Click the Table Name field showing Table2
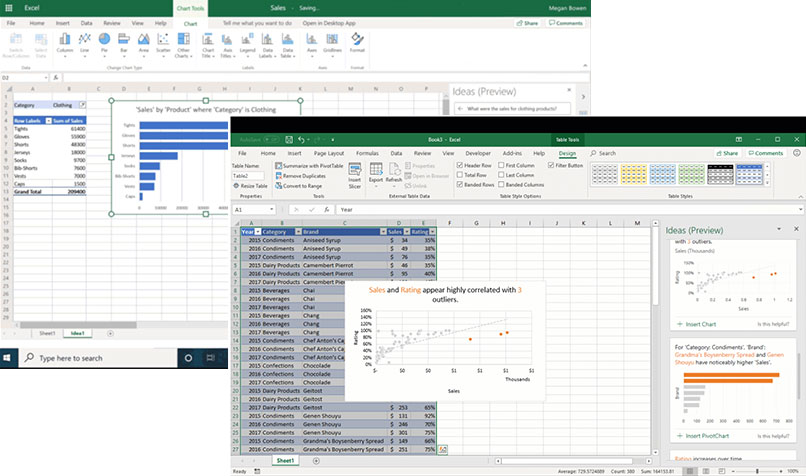This screenshot has height=476, width=806. coord(248,176)
